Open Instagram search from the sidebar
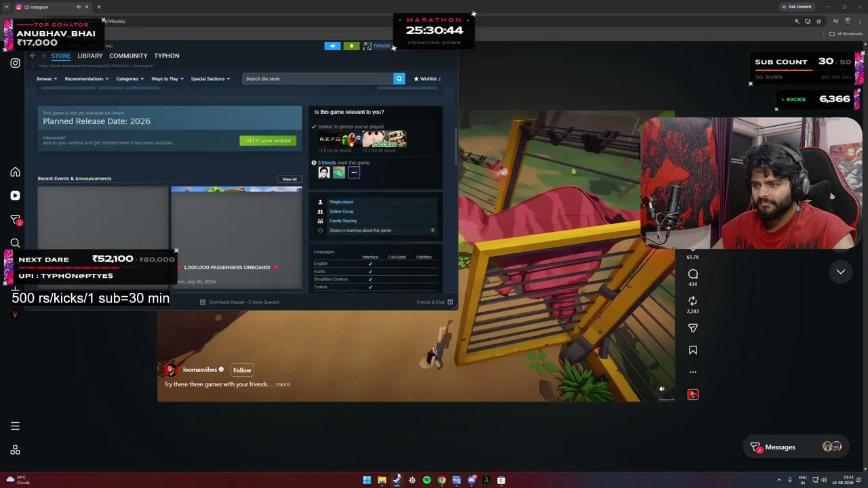868x488 pixels. coord(15,243)
